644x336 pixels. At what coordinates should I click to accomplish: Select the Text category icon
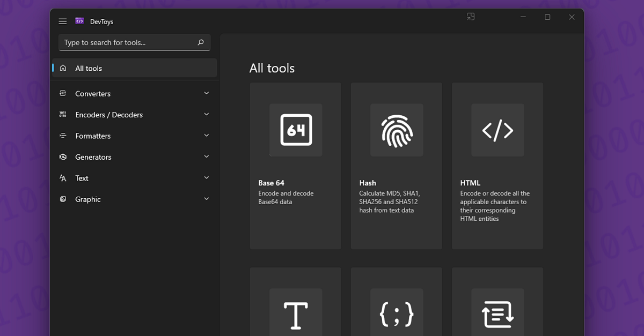click(63, 178)
